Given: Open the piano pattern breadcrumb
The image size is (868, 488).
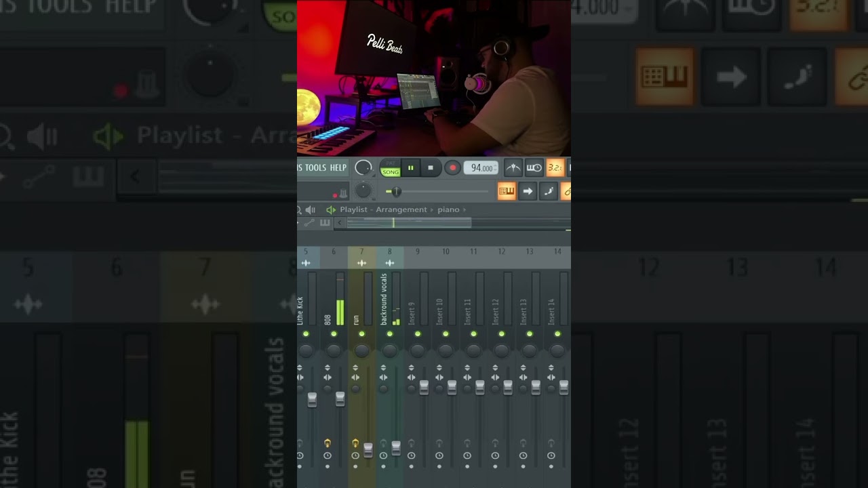Looking at the screenshot, I should [x=448, y=210].
